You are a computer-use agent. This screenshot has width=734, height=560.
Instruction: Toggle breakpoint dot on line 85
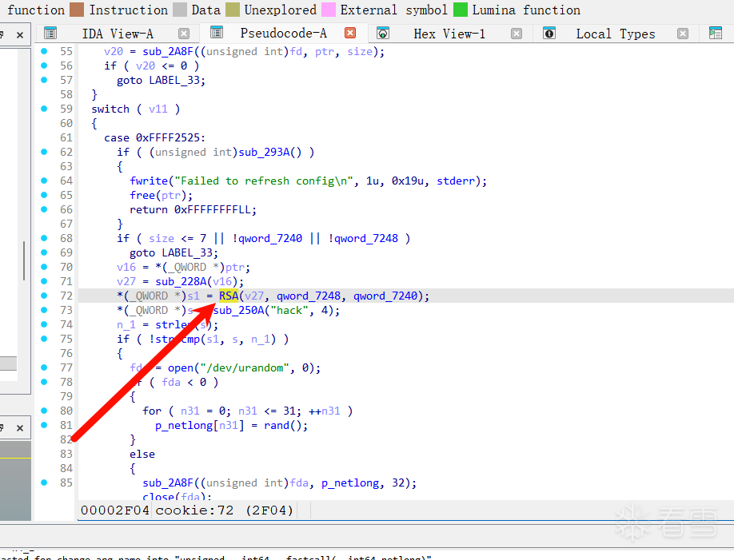pyautogui.click(x=44, y=483)
